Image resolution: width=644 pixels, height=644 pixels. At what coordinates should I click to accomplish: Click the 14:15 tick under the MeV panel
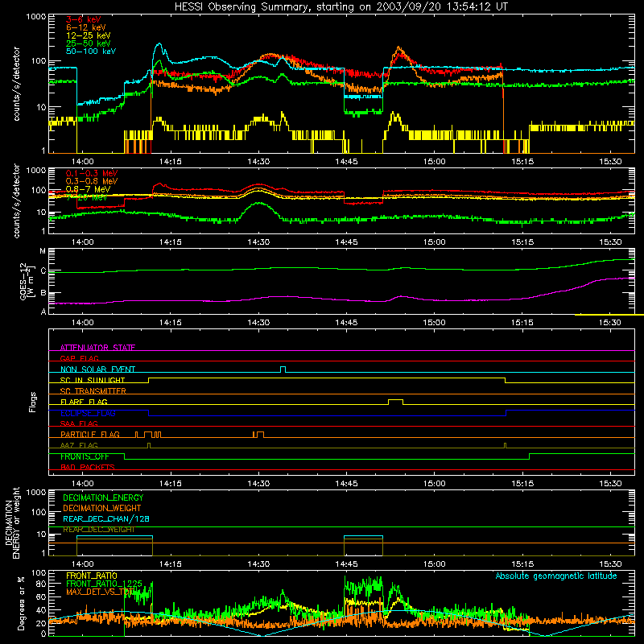171,242
